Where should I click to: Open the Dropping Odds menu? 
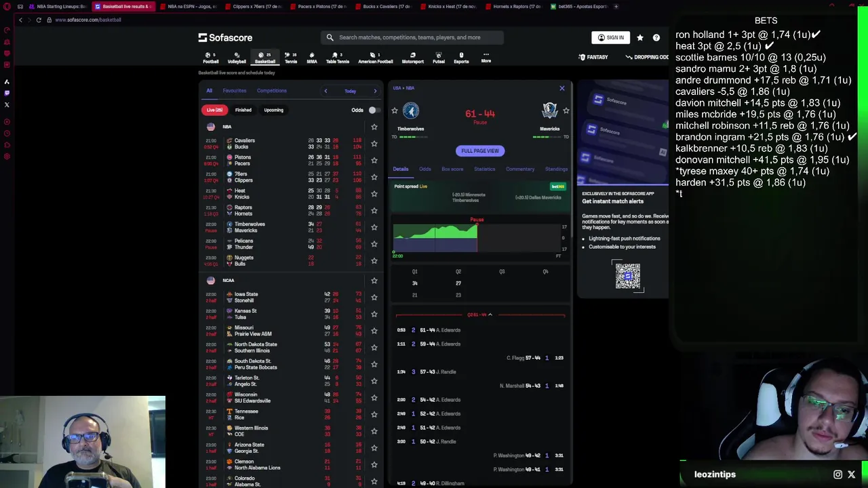point(646,57)
